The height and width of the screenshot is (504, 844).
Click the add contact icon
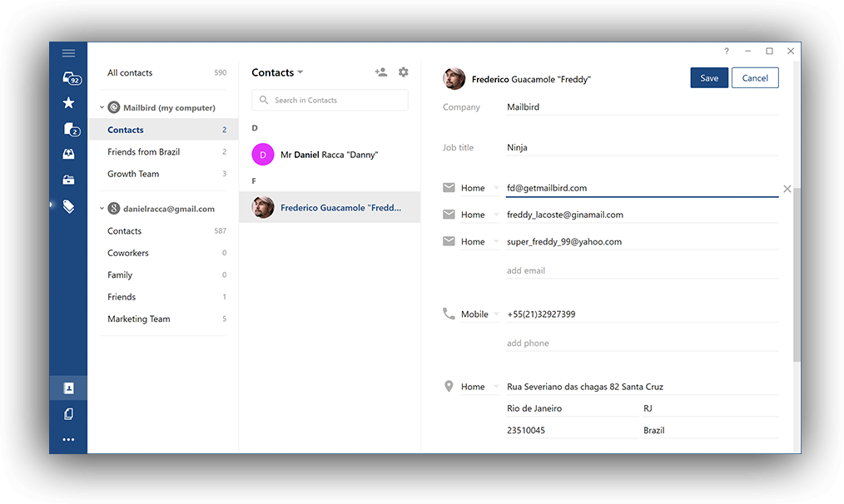point(380,72)
